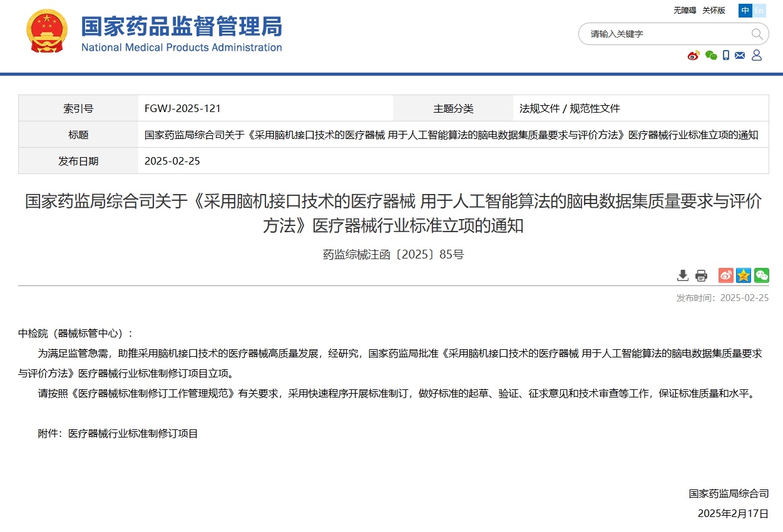Open the header Weibo icon

pos(693,56)
